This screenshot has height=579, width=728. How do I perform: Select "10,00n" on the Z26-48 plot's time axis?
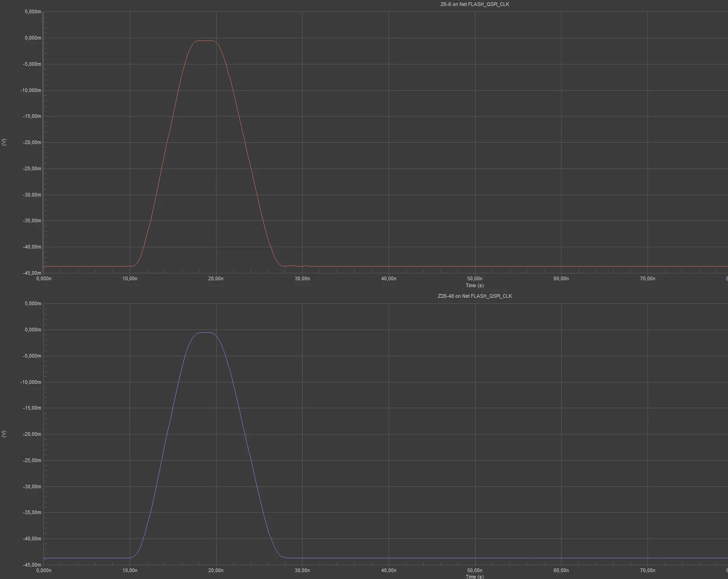tap(130, 570)
